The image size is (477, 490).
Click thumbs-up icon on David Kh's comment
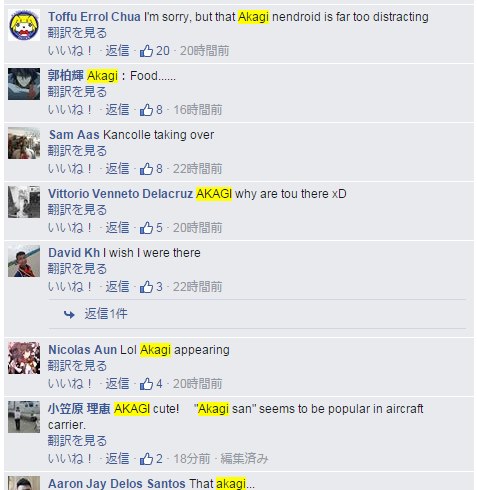pos(146,287)
